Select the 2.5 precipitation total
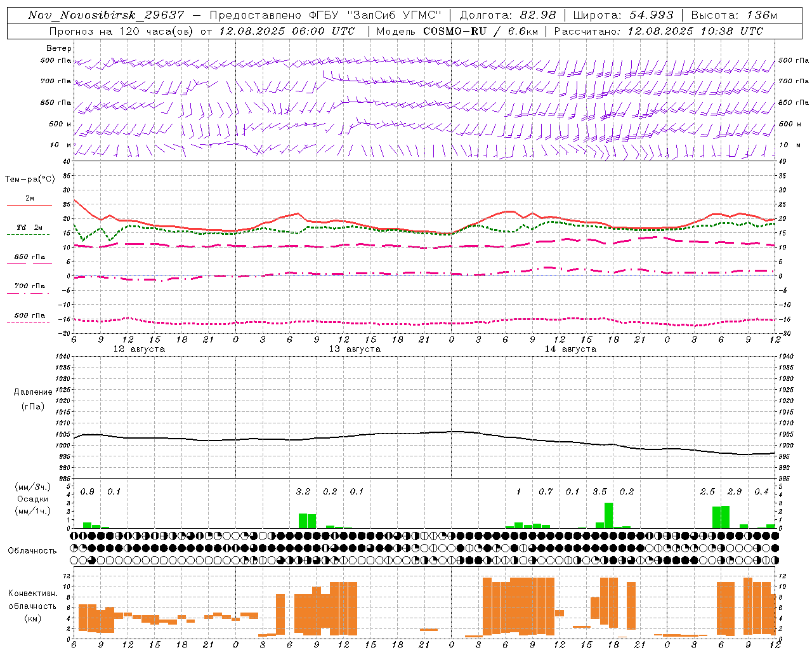Screen dimensions: 812x650 707,492
